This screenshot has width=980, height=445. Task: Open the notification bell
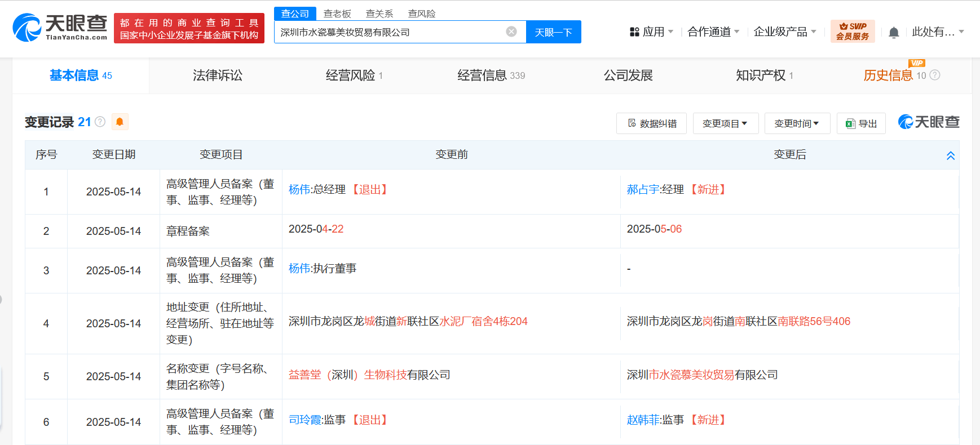894,32
